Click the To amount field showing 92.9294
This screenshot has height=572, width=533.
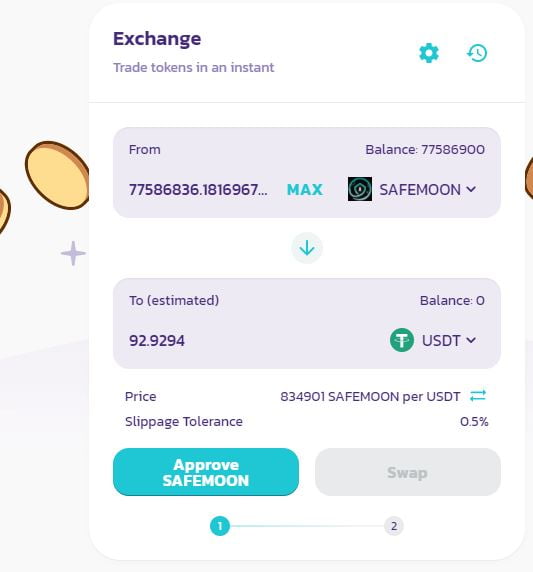point(157,341)
